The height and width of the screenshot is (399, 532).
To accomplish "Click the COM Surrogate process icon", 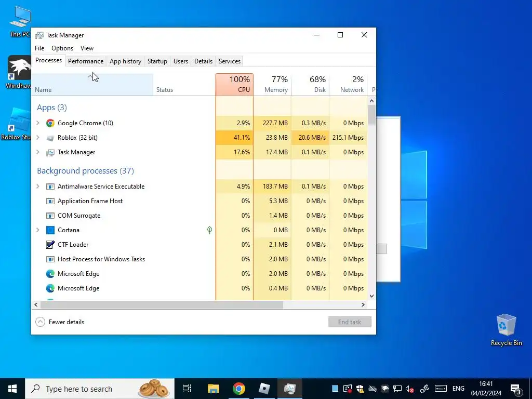I will click(x=50, y=216).
